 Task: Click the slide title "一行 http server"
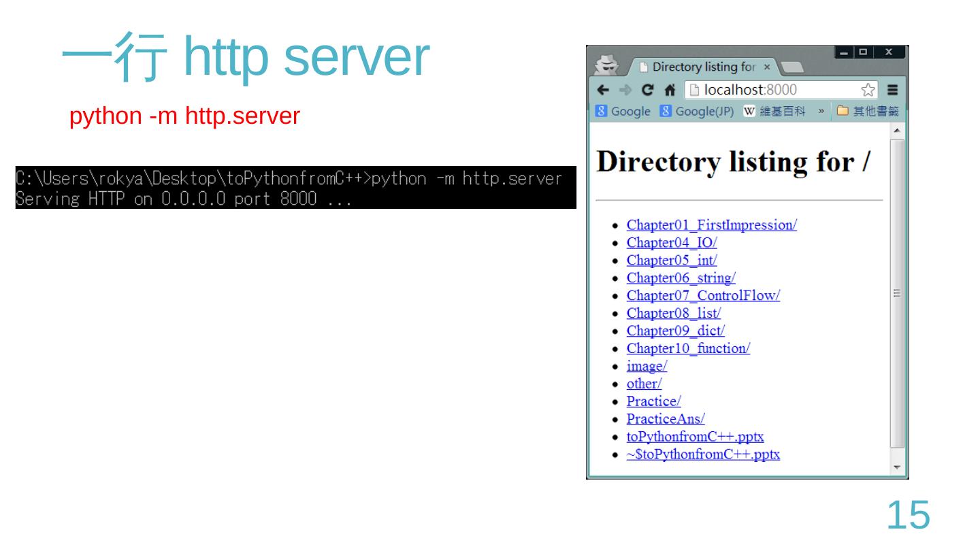point(245,58)
